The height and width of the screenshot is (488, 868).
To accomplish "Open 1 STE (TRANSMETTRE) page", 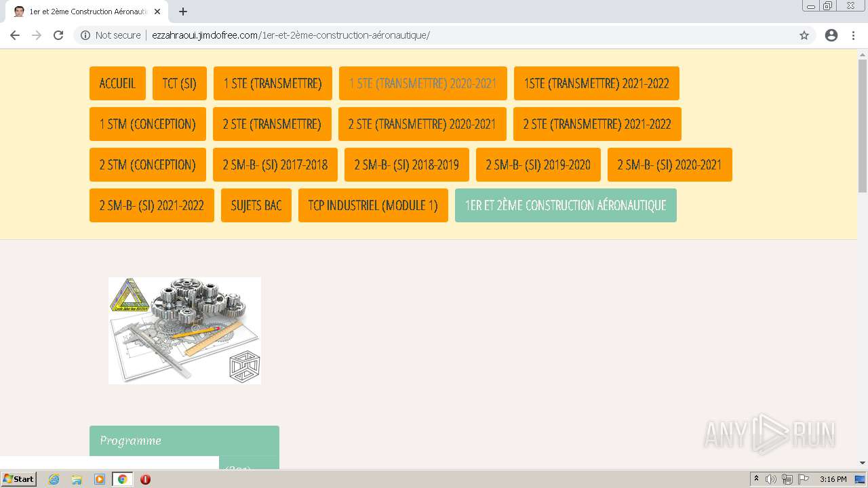I will pyautogui.click(x=273, y=83).
